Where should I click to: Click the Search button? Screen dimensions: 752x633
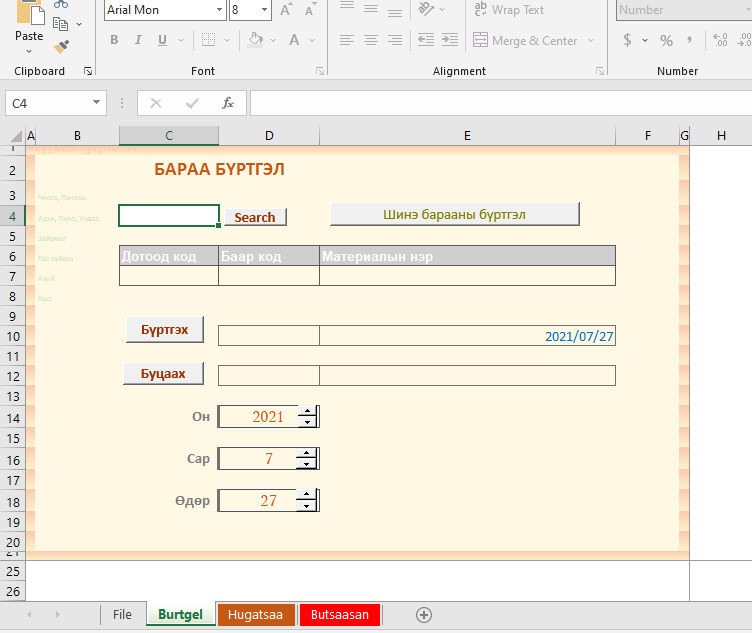[x=255, y=217]
